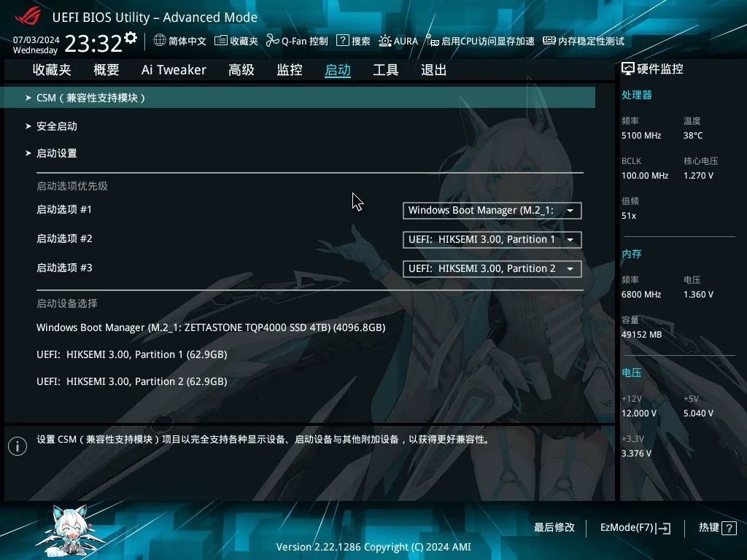
Task: Click the 3.376 V reading
Action: tap(636, 454)
